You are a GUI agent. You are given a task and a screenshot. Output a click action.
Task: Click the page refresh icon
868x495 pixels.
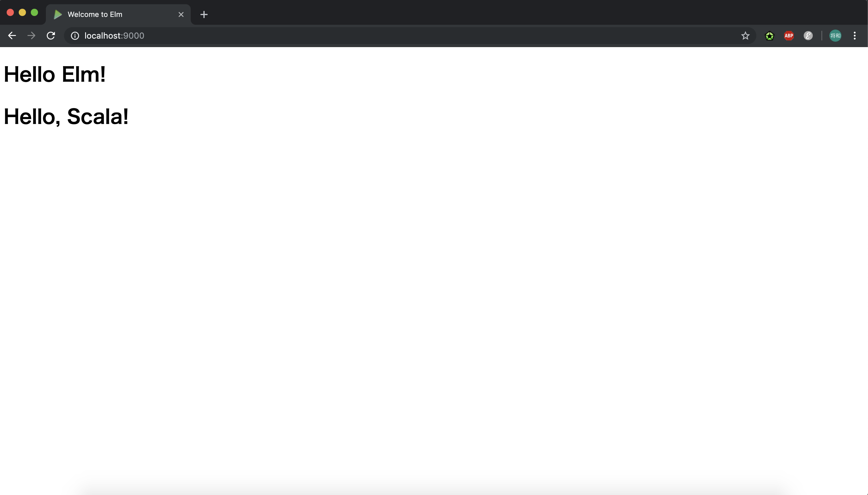point(51,35)
